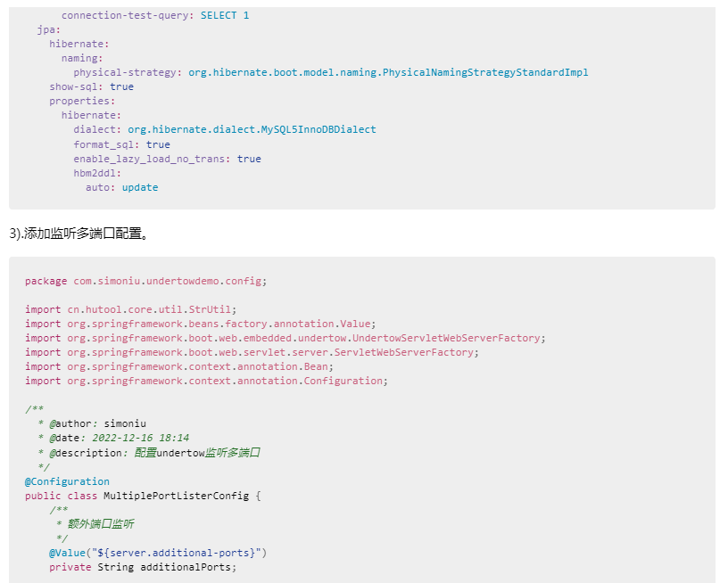Click the @description comment line
The width and height of the screenshot is (728, 583).
coord(148,453)
